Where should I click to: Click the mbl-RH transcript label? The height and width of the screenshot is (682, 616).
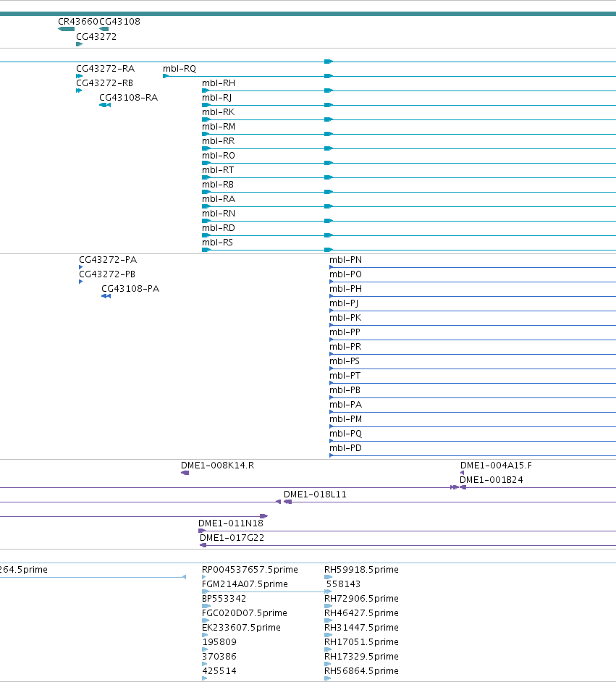[219, 83]
